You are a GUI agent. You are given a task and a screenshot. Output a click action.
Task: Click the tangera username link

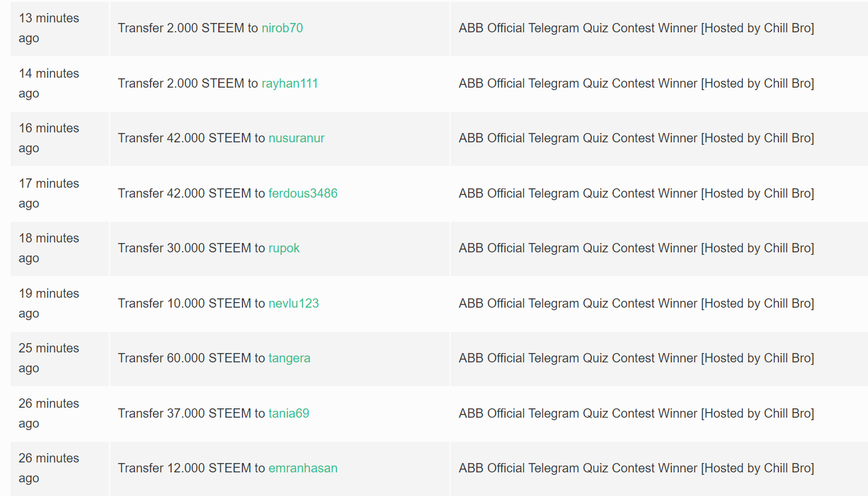coord(289,358)
